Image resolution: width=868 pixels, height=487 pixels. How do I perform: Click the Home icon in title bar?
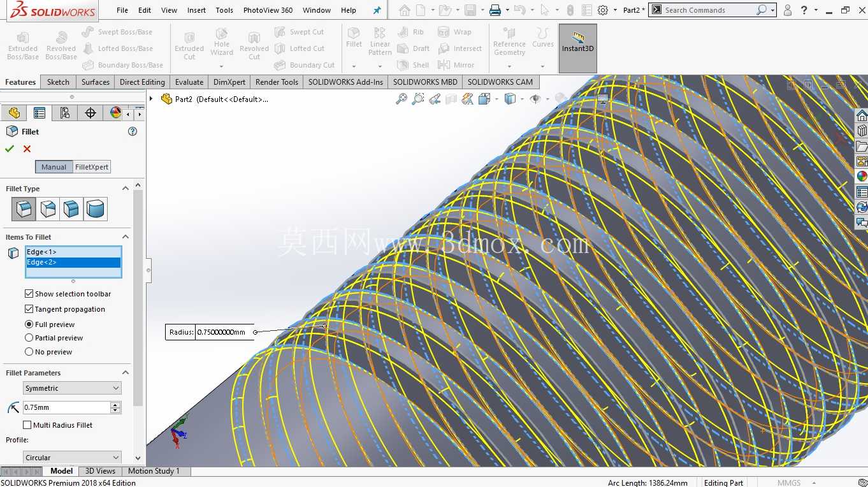coord(405,10)
